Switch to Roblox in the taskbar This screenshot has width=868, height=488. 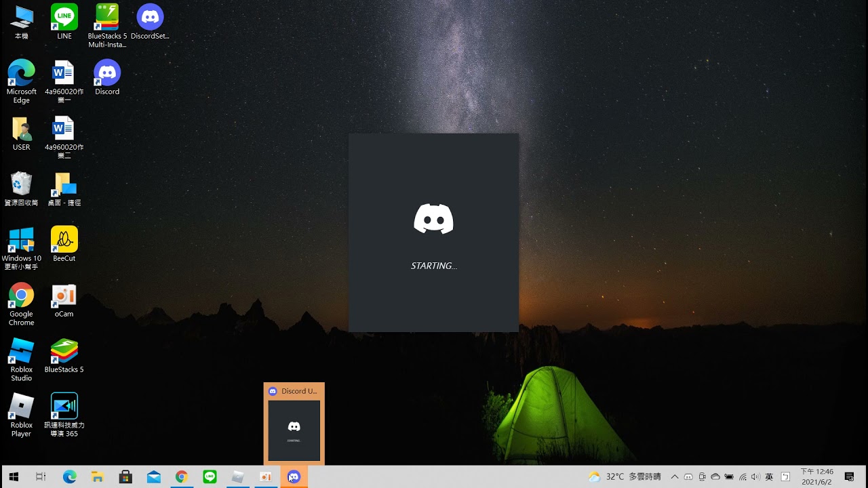(x=237, y=477)
